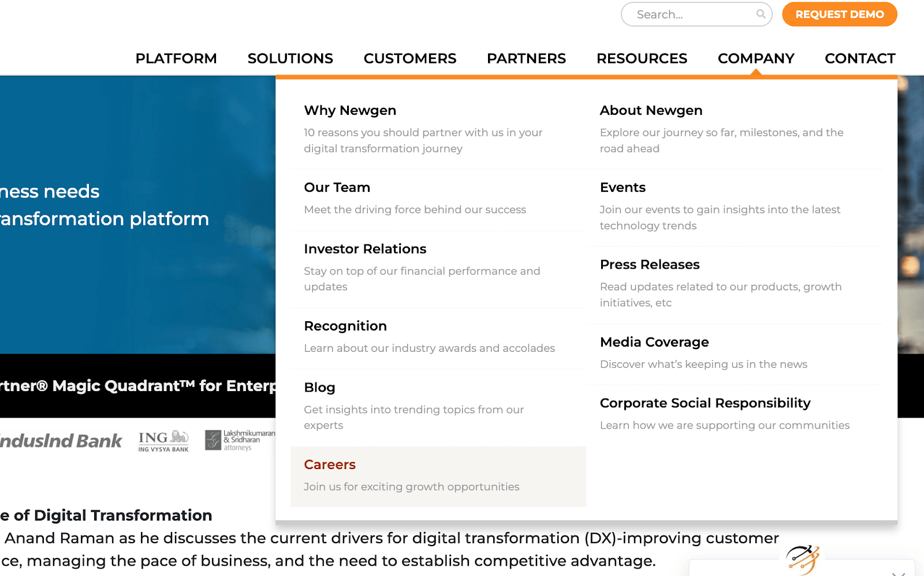Image resolution: width=924 pixels, height=576 pixels.
Task: Click the 'ness needs' hero headline line
Action: 50,191
